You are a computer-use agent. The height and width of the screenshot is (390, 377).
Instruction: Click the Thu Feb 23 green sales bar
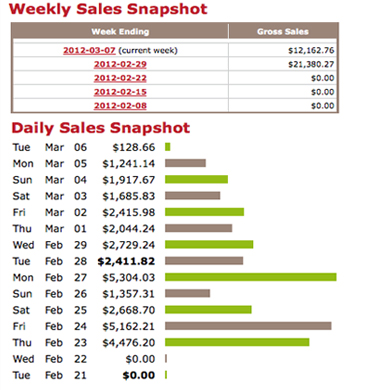point(237,342)
